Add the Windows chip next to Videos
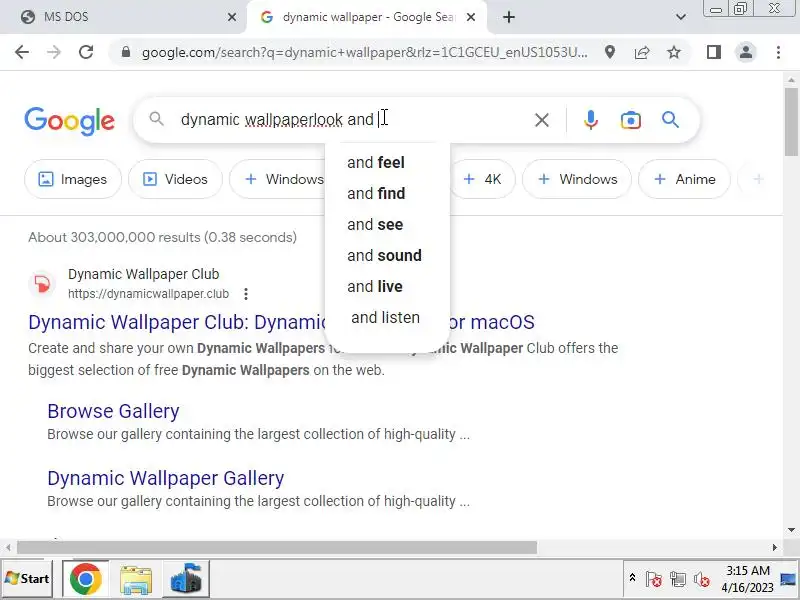Viewport: 800px width, 600px height. [278, 179]
